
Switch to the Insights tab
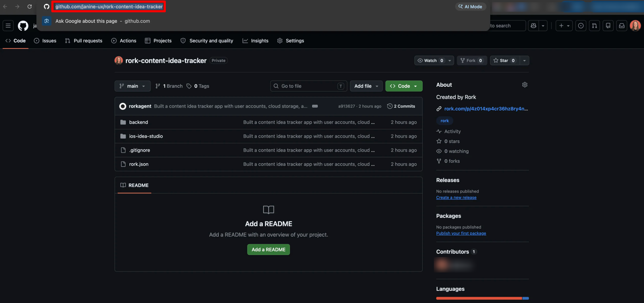click(x=255, y=41)
